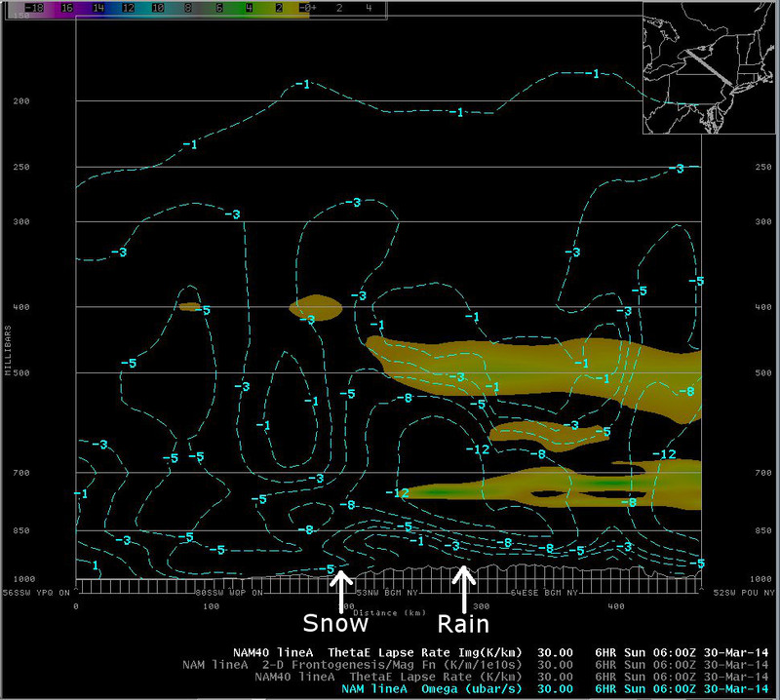Screen dimensions: 780x700
Task: Click the right-side 300 pressure level label
Action: point(763,222)
